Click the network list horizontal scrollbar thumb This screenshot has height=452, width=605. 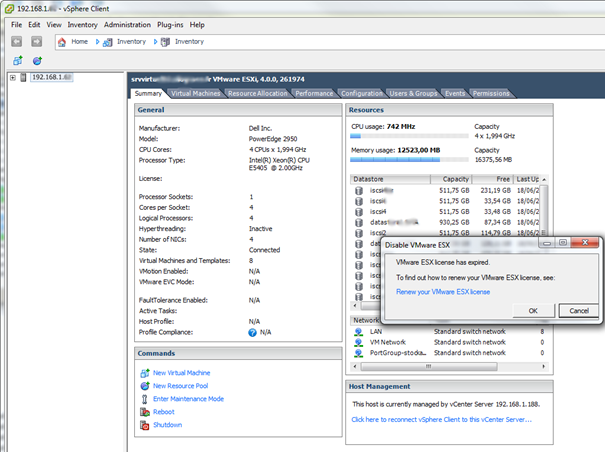click(428, 366)
